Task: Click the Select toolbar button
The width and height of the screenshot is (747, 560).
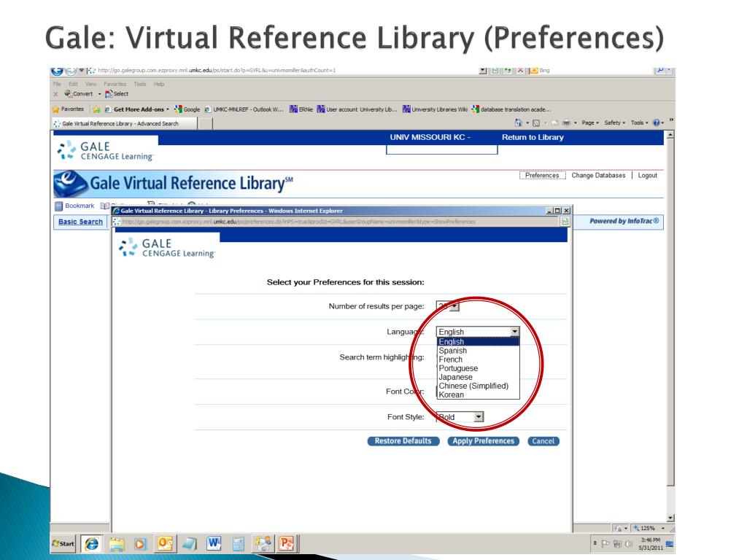Action: (117, 94)
